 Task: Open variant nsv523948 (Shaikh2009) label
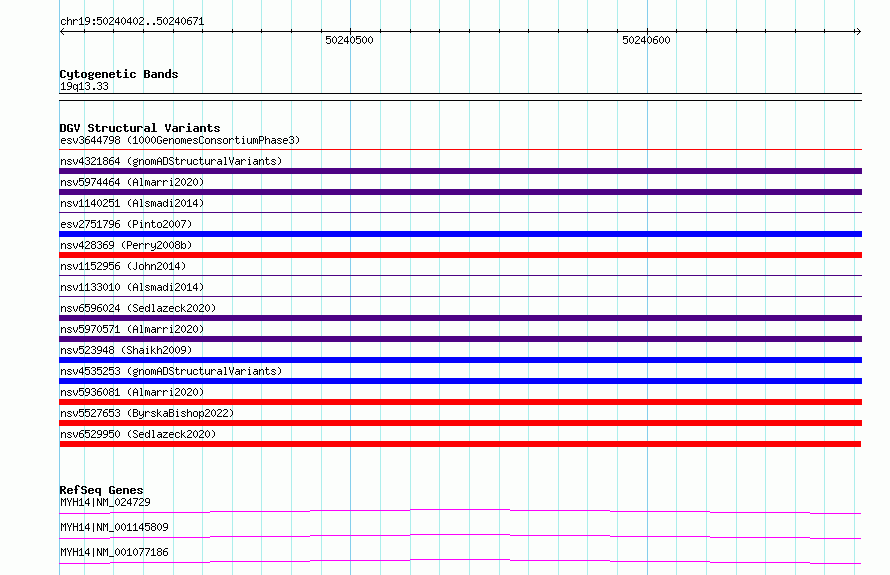126,350
